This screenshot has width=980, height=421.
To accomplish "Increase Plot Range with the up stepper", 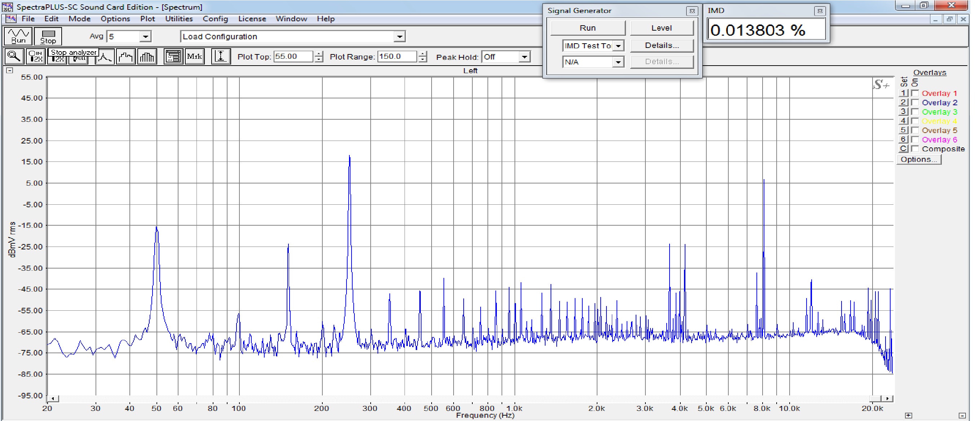I will 423,54.
